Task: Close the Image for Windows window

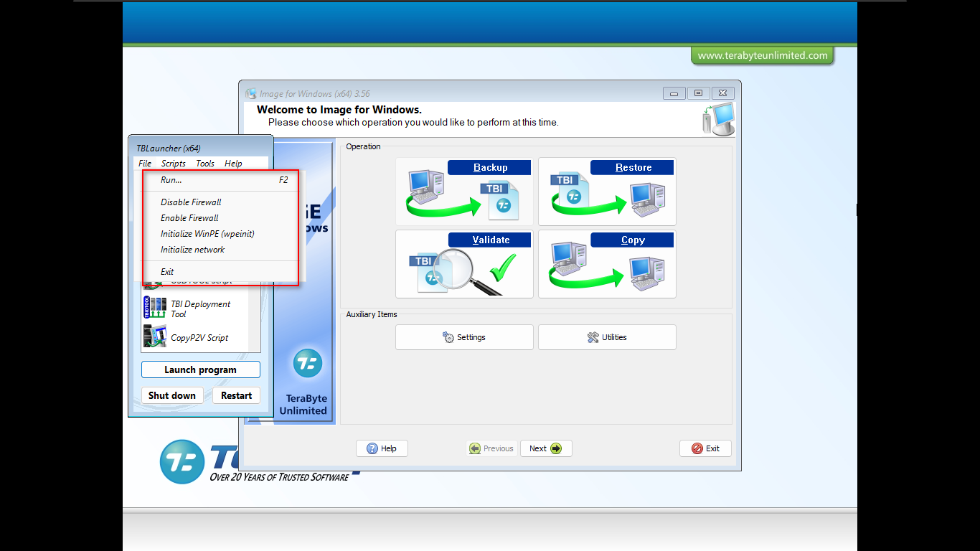Action: tap(722, 93)
